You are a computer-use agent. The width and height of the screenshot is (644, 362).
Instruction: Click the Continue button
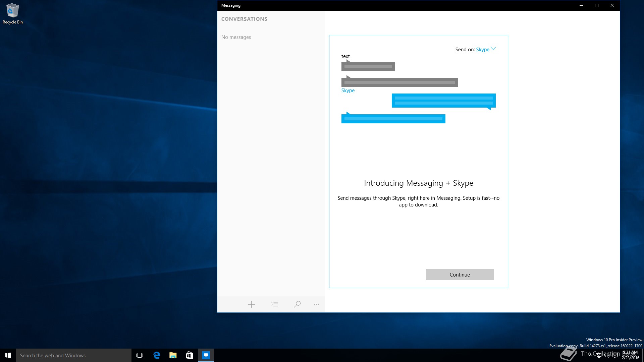[x=460, y=275]
